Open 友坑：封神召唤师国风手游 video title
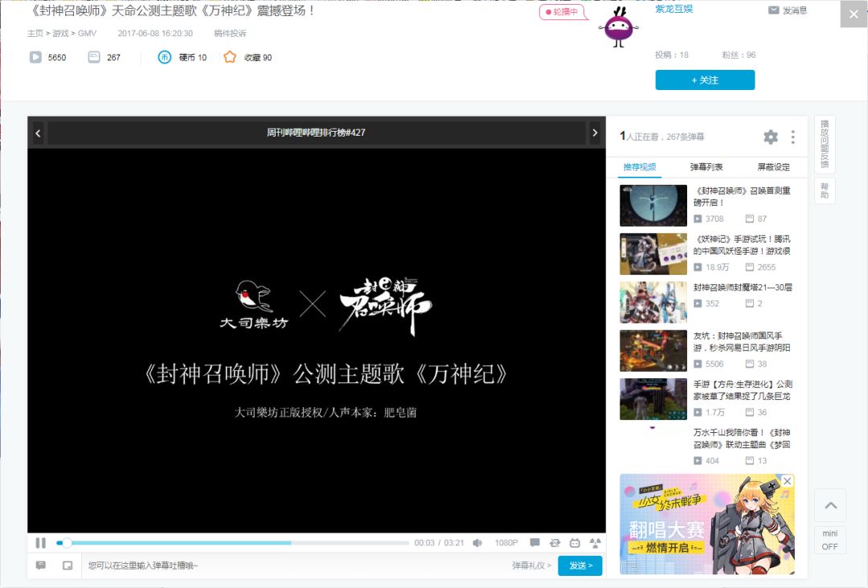This screenshot has height=588, width=868. pos(742,342)
